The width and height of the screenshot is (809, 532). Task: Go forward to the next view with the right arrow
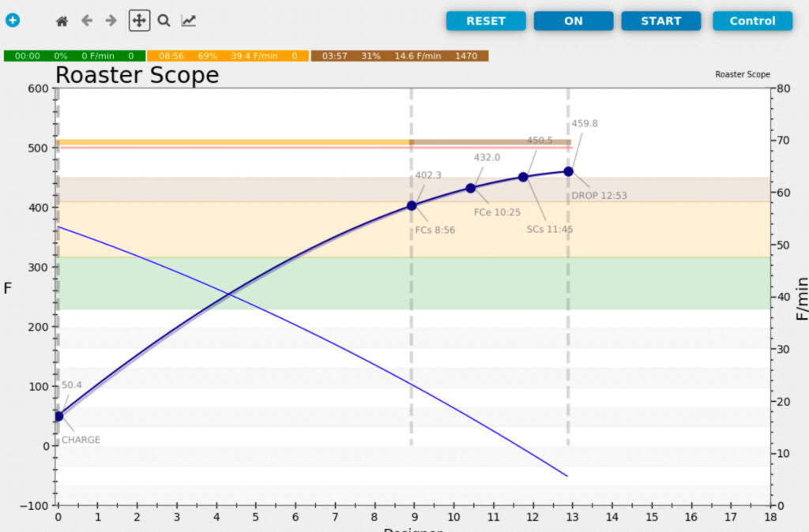point(111,21)
